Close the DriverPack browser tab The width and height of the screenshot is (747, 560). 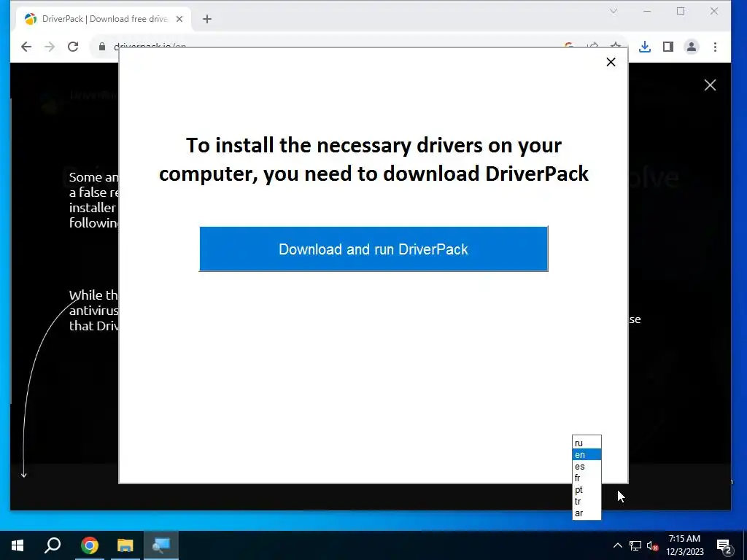click(x=179, y=19)
